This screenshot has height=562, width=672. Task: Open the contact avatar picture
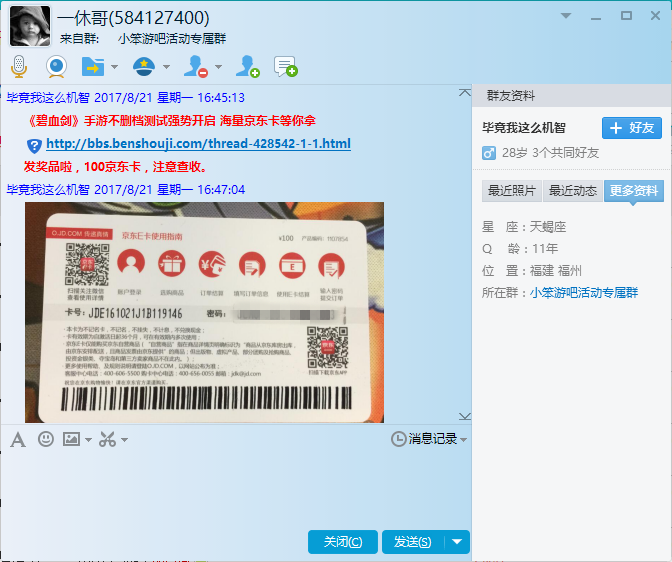[30, 26]
